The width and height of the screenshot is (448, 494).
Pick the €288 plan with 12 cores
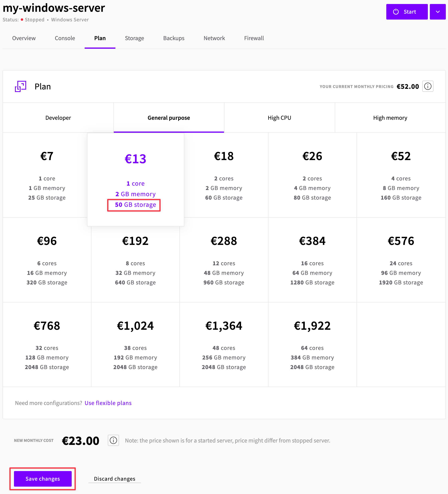(x=224, y=260)
